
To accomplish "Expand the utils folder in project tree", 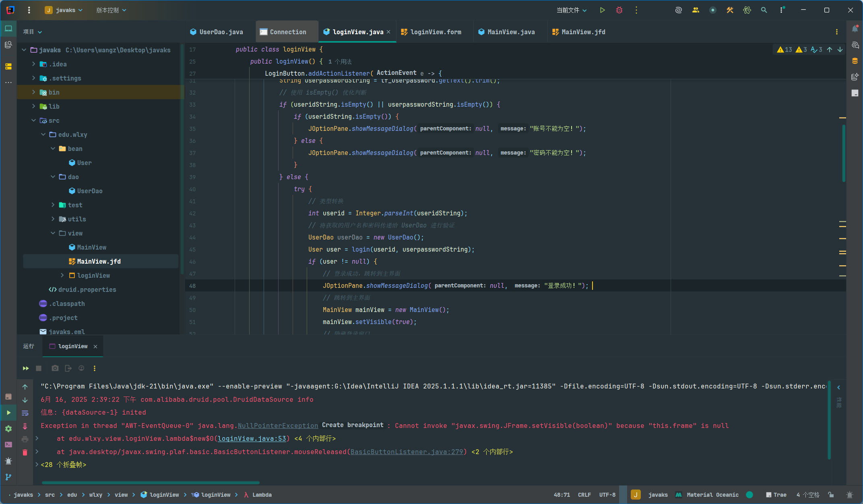I will tap(53, 219).
